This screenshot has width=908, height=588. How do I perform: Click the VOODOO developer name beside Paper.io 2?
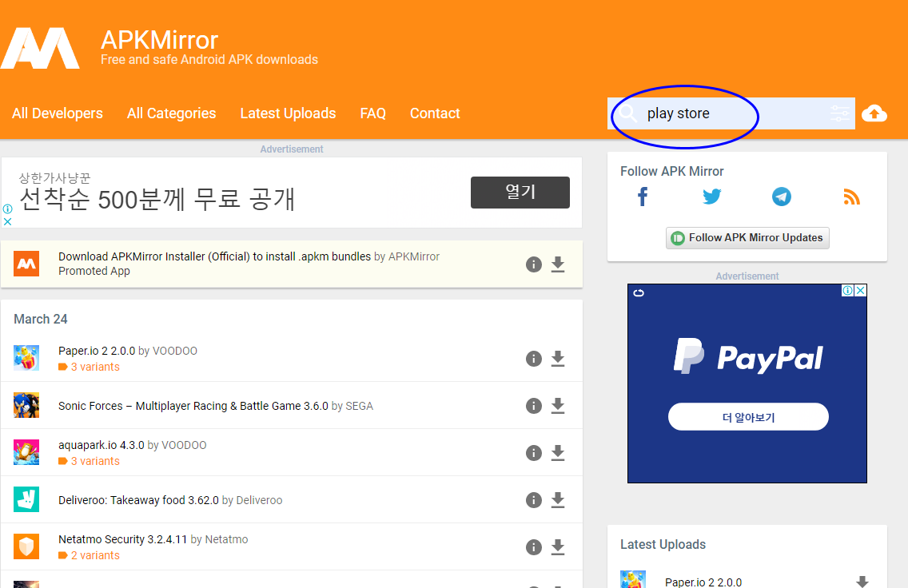175,351
